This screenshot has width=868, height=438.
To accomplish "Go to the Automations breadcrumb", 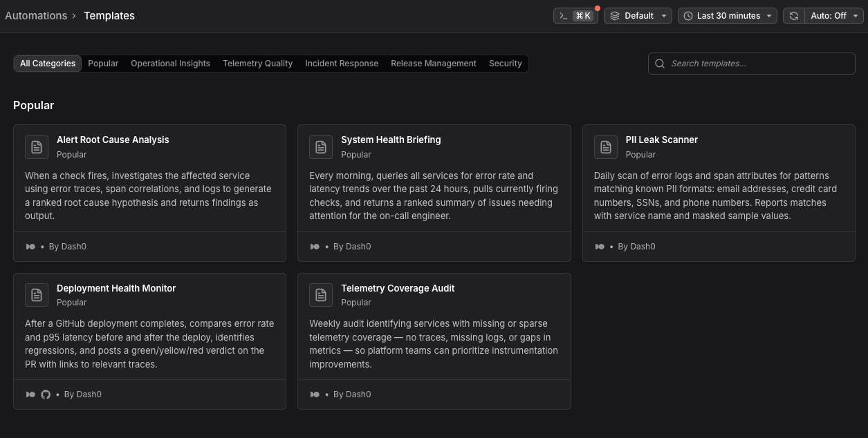I will [x=36, y=15].
